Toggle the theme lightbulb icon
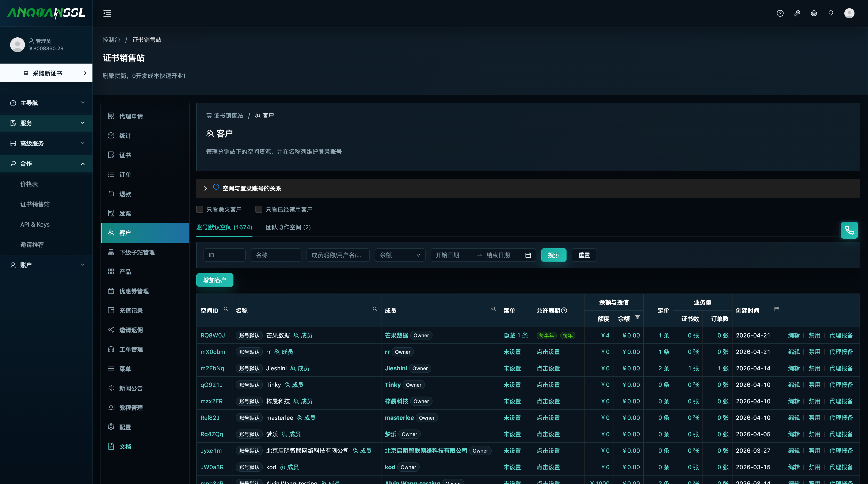868x484 pixels. pyautogui.click(x=831, y=14)
